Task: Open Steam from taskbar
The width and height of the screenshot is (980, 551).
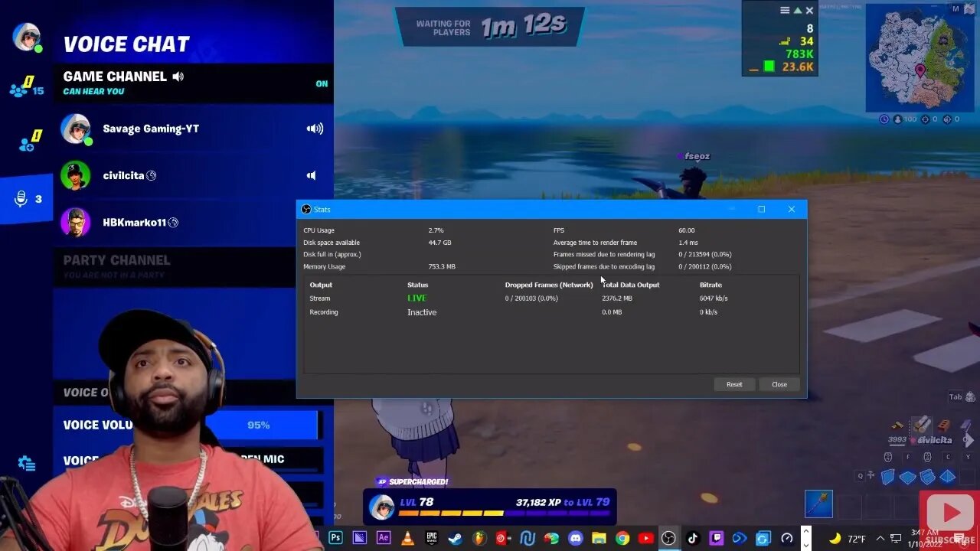Action: coord(456,538)
